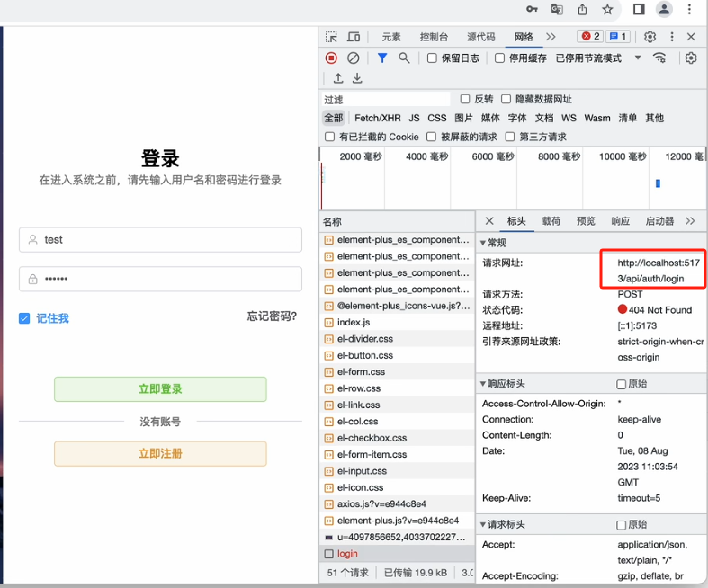This screenshot has width=708, height=588.
Task: Switch to the 控制台 tab
Action: (x=434, y=37)
